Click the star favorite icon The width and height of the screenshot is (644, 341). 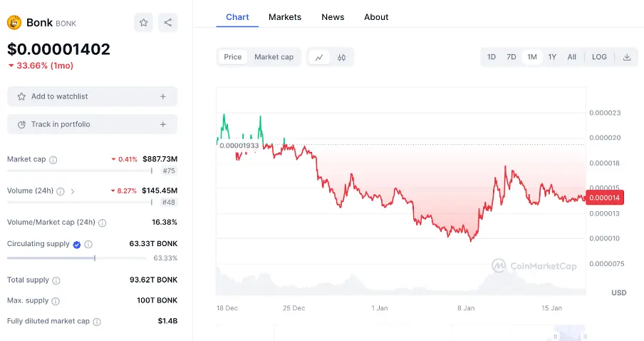144,23
